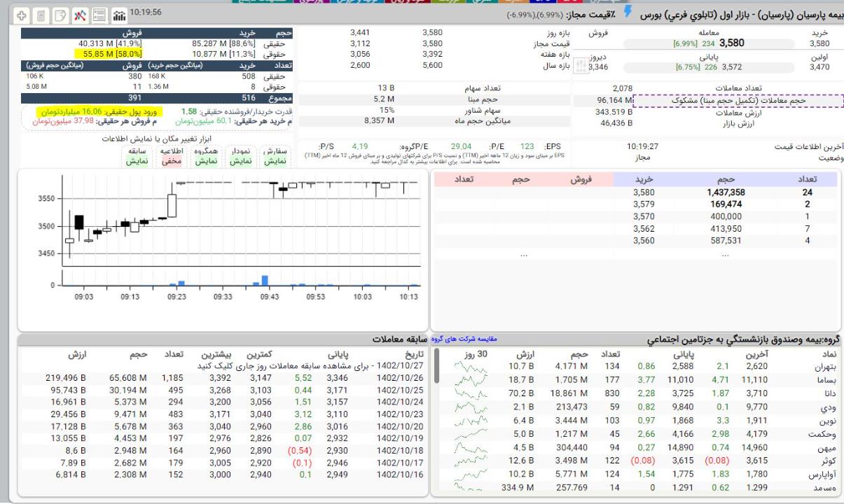Open بتهران symbol in the group list
Image resolution: width=844 pixels, height=504 pixels.
click(x=827, y=366)
